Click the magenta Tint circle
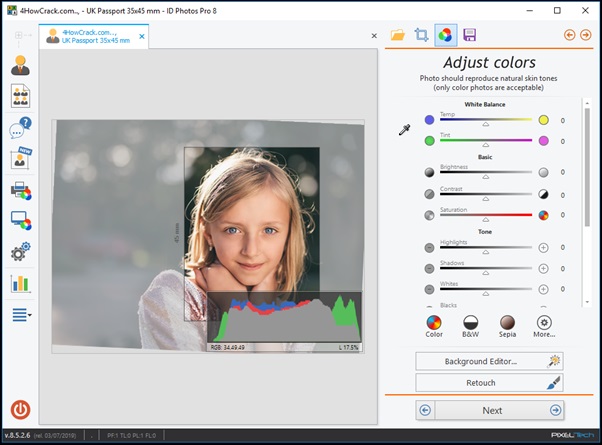The height and width of the screenshot is (445, 602). 543,141
